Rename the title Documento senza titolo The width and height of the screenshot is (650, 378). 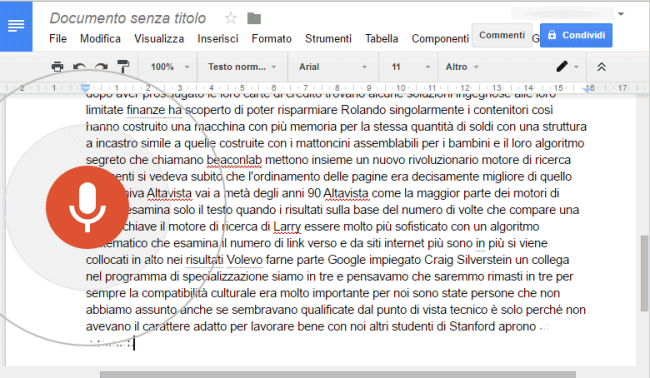pos(128,18)
